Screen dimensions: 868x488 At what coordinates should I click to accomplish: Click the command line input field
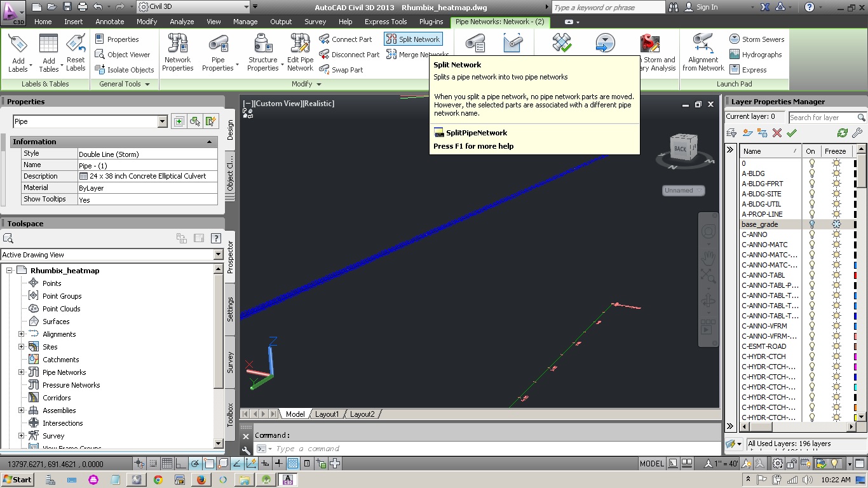pyautogui.click(x=381, y=448)
